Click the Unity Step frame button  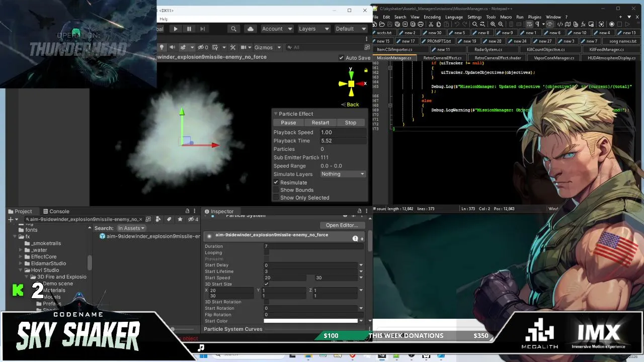click(x=202, y=29)
